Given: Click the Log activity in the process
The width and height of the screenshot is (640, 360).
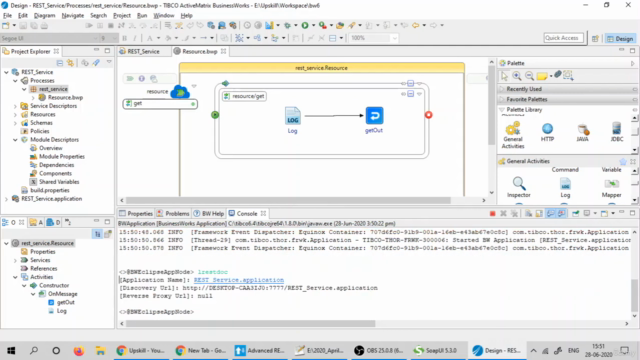Looking at the screenshot, I should 292,116.
